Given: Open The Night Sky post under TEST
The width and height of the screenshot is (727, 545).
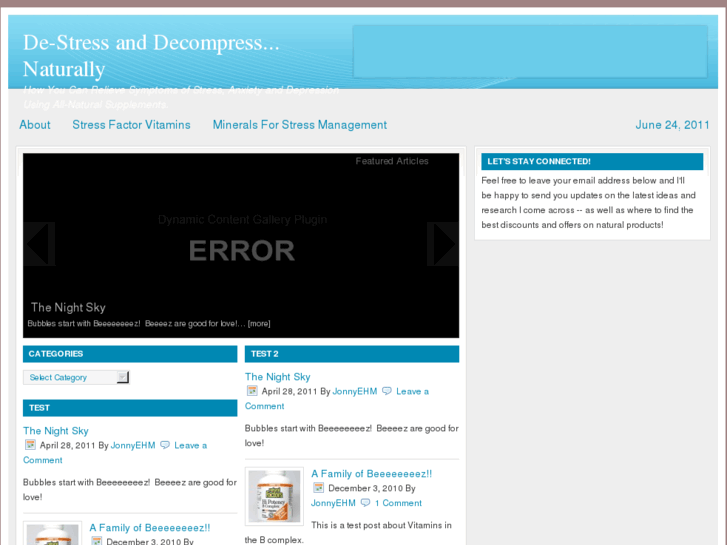Looking at the screenshot, I should (x=56, y=431).
